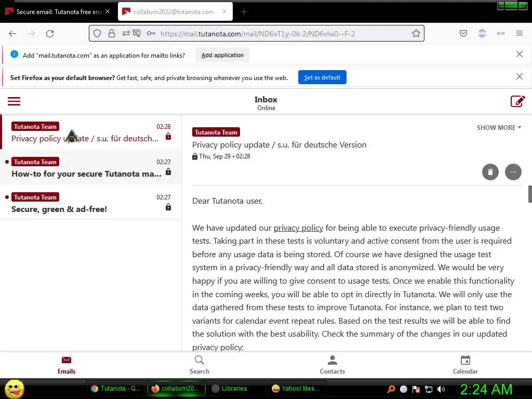Screen dimensions: 532x399
Task: Select the collabvm2022@tutanota.com tab
Action: click(175, 11)
